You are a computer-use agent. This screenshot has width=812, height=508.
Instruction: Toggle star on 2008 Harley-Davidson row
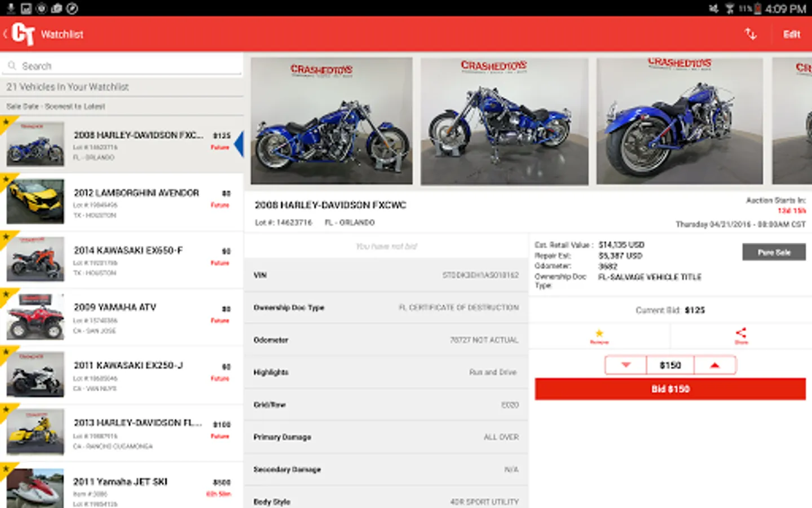click(6, 122)
